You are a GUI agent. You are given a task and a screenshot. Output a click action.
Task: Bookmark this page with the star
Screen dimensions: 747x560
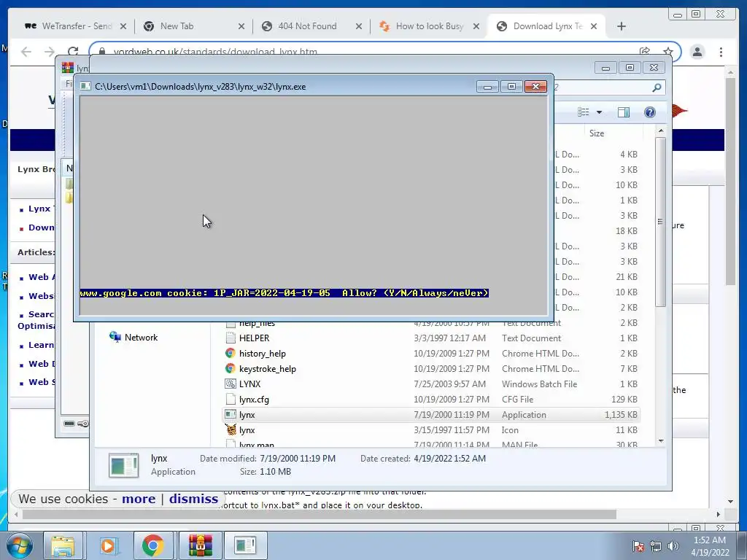coord(668,52)
